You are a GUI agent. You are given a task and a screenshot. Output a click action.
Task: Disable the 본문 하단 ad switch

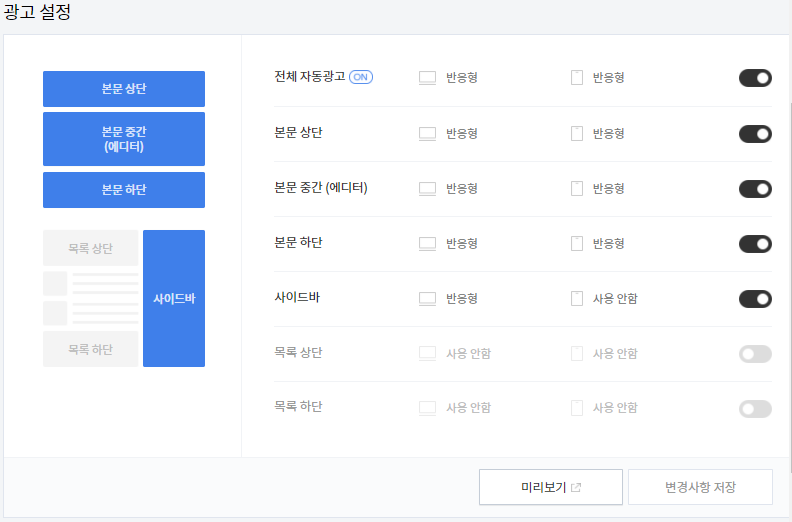tap(755, 244)
